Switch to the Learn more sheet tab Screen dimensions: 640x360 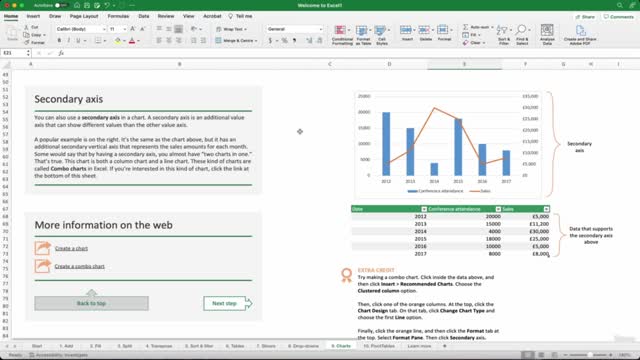[419, 346]
